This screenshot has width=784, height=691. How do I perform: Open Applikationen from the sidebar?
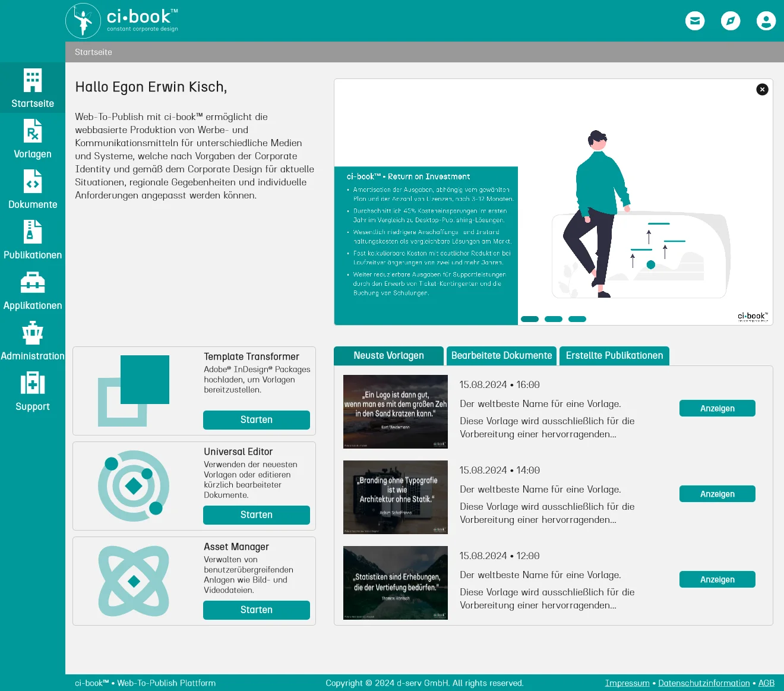pyautogui.click(x=33, y=290)
